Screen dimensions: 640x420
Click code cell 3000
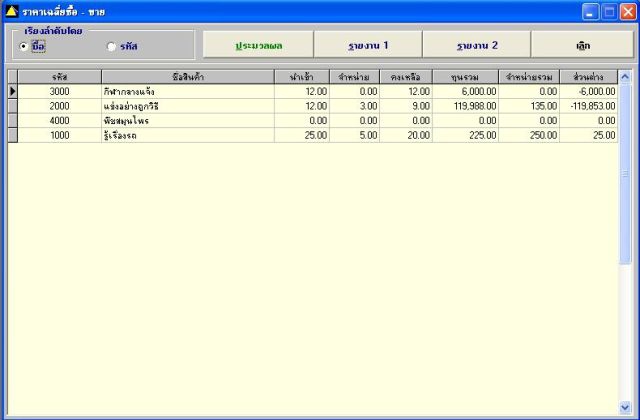(60, 91)
